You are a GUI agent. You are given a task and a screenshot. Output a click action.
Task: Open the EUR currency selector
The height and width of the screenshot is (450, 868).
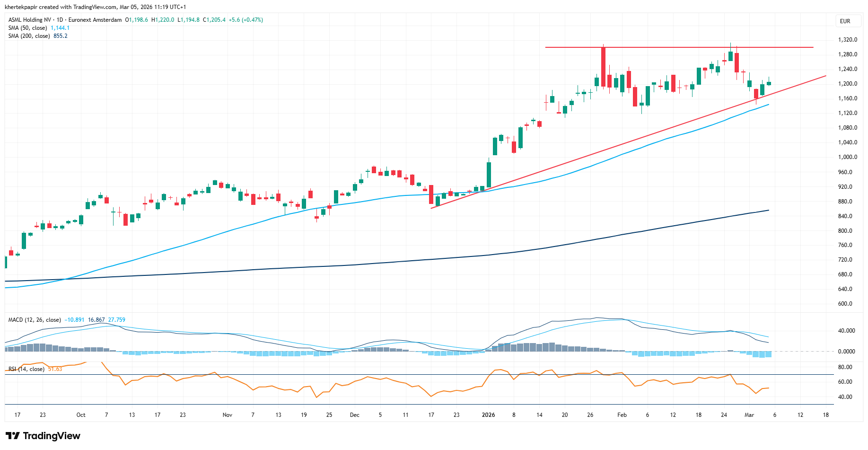pos(845,21)
